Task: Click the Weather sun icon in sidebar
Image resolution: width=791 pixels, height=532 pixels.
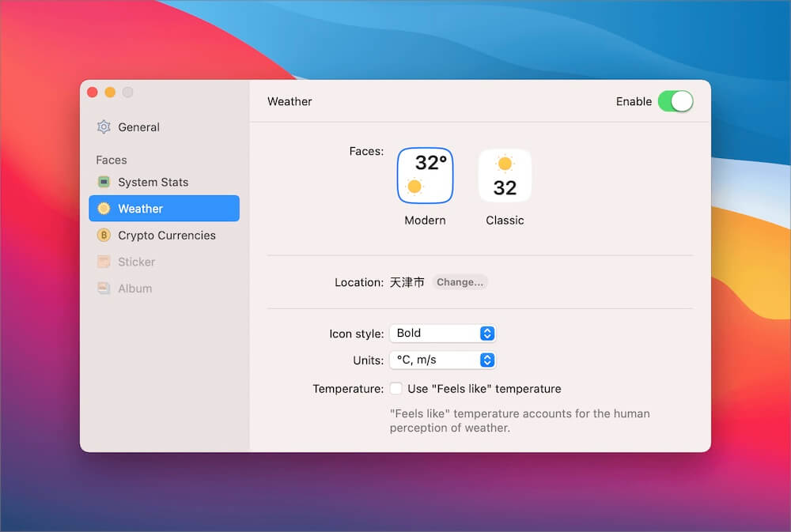Action: click(104, 209)
